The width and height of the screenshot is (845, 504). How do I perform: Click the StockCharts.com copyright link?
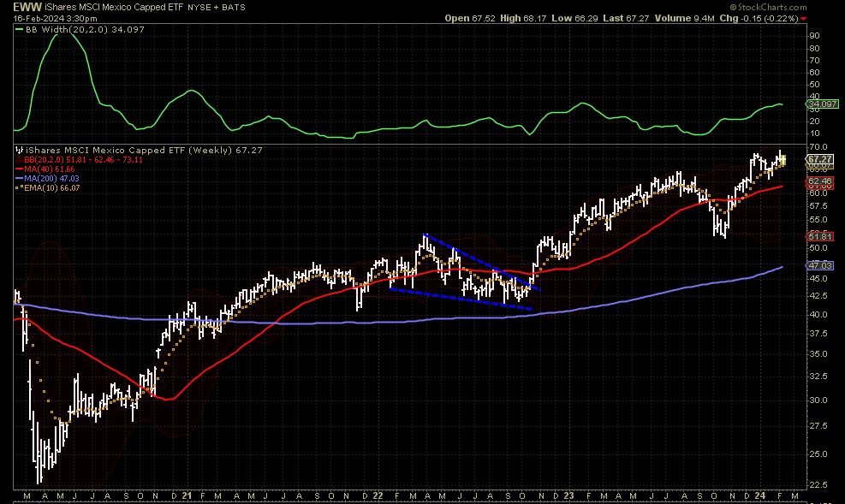[769, 7]
